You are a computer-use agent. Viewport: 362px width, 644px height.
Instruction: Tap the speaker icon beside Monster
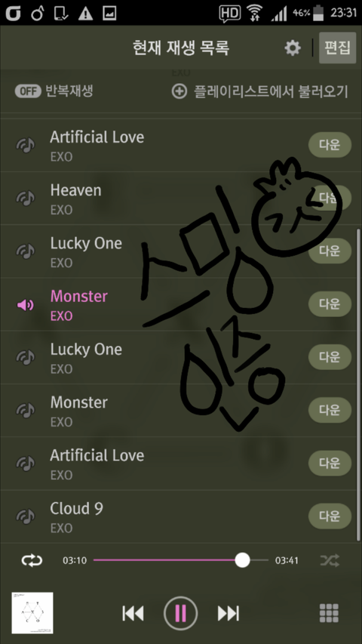[26, 305]
